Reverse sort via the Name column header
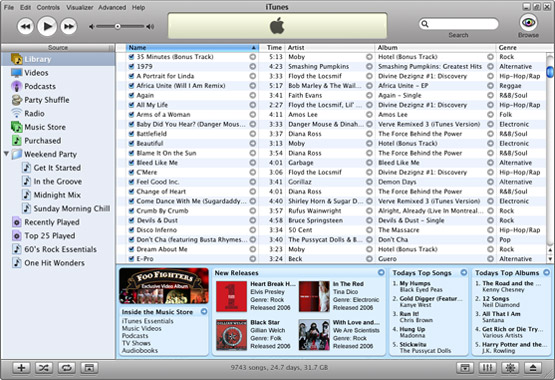555x380 pixels. pos(192,47)
